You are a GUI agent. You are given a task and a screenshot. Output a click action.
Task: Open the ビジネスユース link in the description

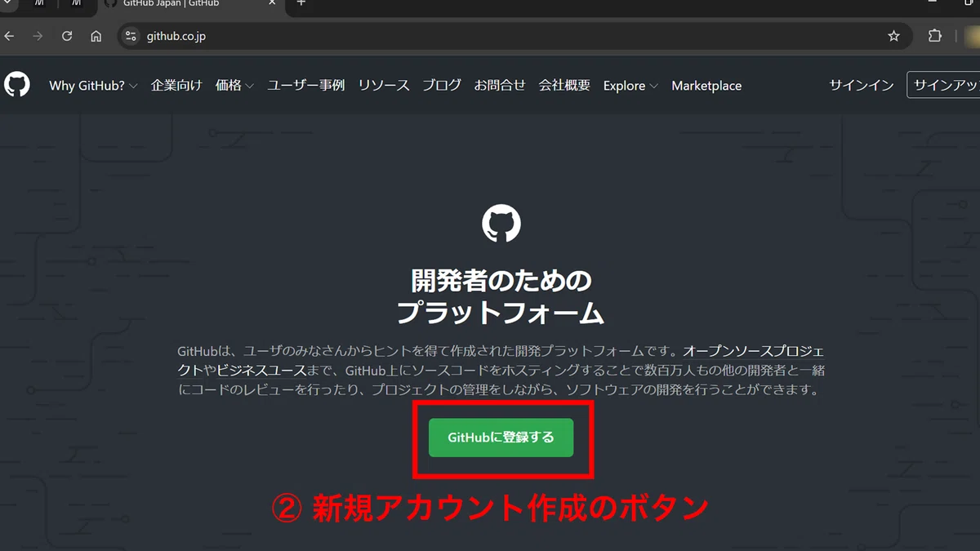pyautogui.click(x=261, y=371)
